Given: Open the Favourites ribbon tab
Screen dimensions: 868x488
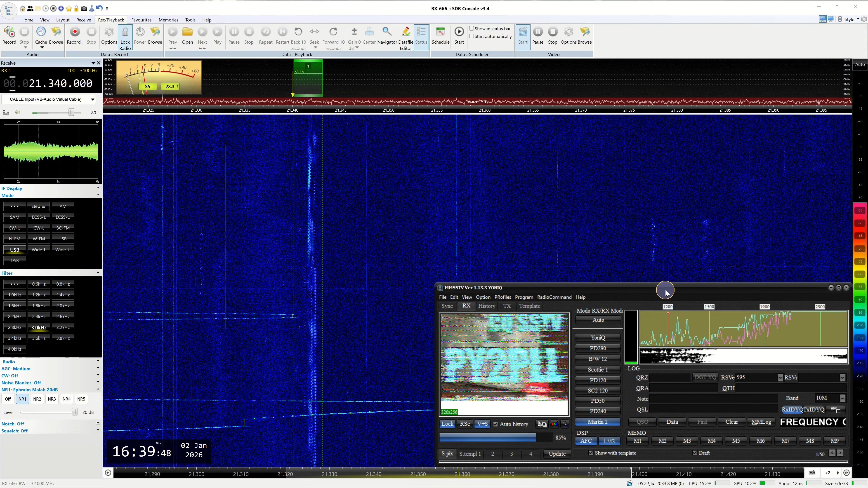Looking at the screenshot, I should (141, 20).
